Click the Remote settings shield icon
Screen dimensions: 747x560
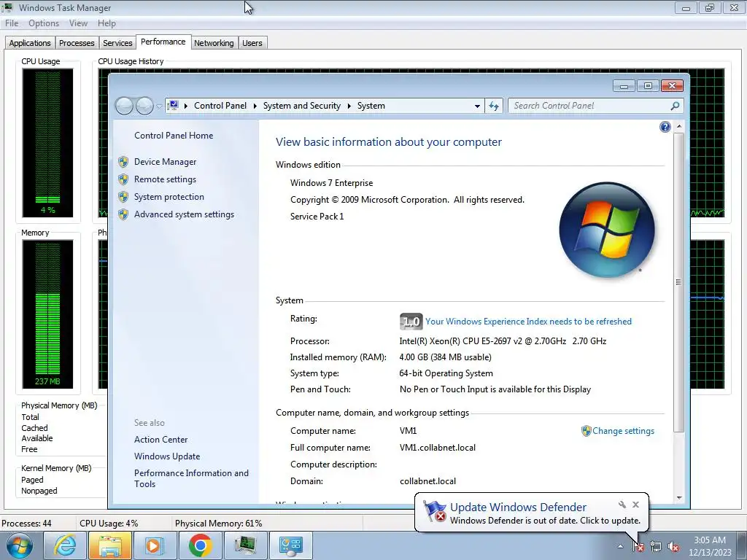(123, 179)
